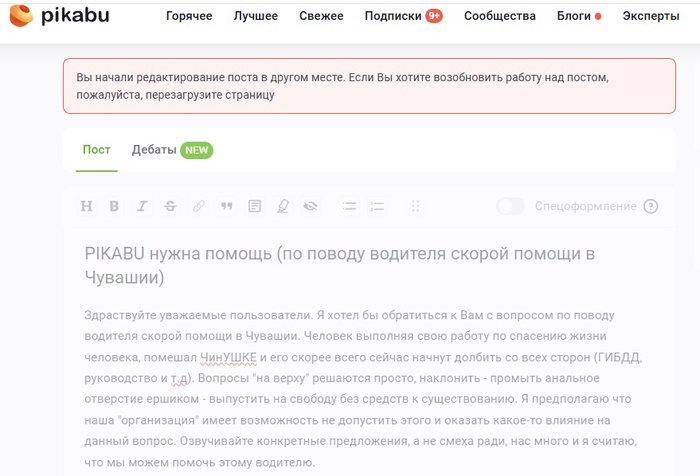This screenshot has width=700, height=476.
Task: Insert a numbered list
Action: tap(377, 206)
